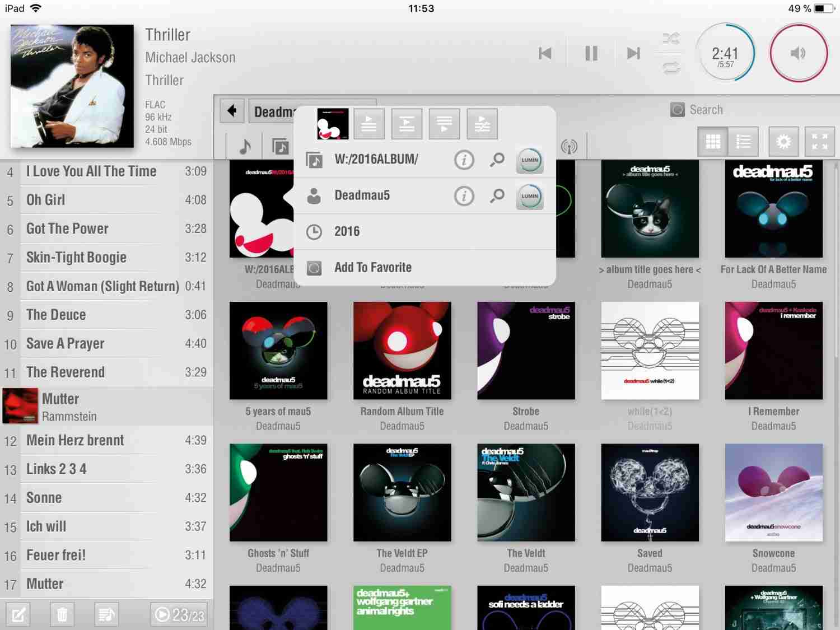Click the Add to End queue icon
Screen dimensions: 840x630
(444, 124)
